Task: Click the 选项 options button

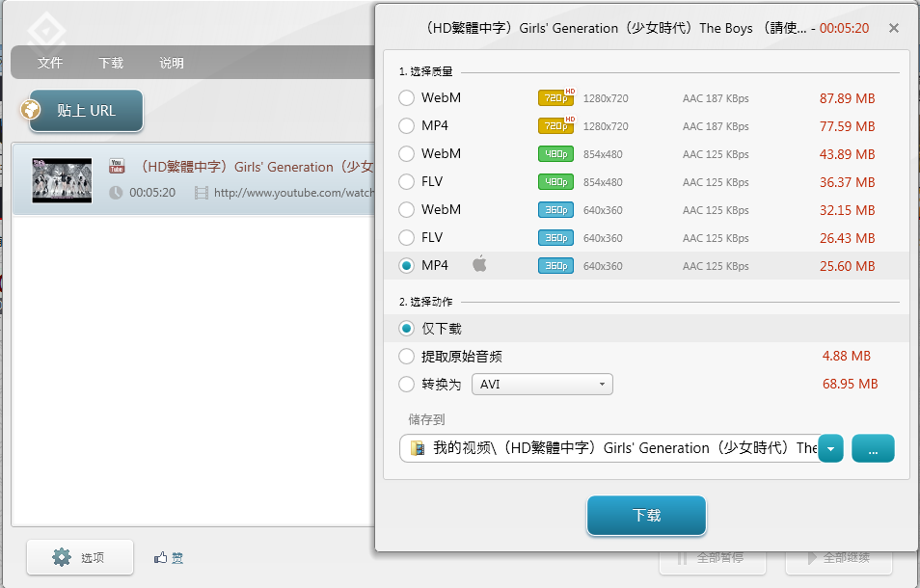Action: coord(80,557)
